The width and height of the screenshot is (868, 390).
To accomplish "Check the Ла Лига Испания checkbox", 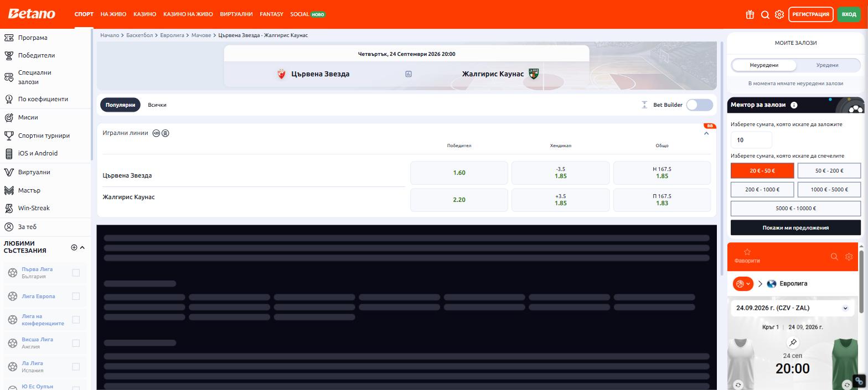I will 76,367.
